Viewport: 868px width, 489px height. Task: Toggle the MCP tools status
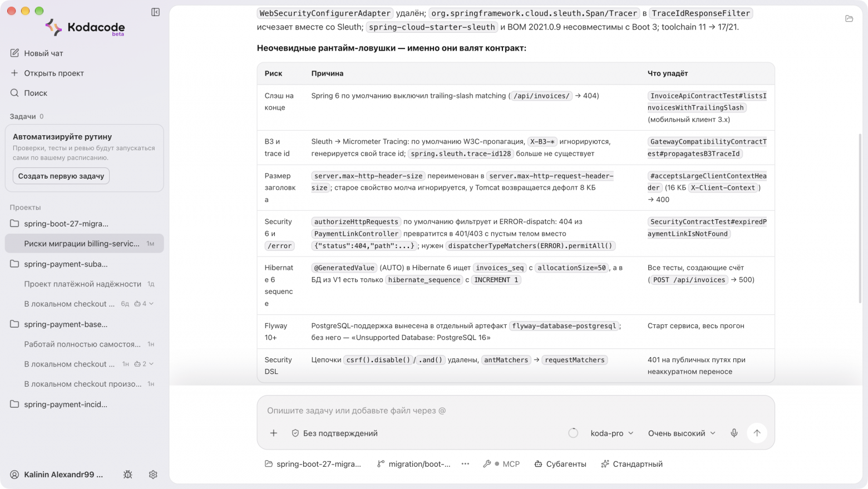[x=501, y=464]
